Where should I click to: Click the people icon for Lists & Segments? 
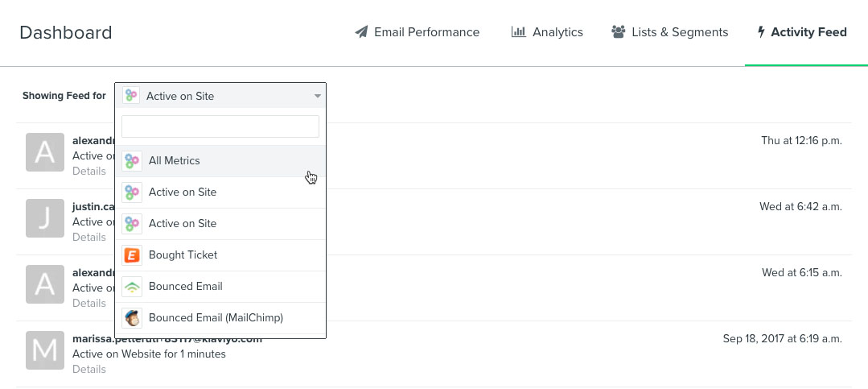click(618, 32)
